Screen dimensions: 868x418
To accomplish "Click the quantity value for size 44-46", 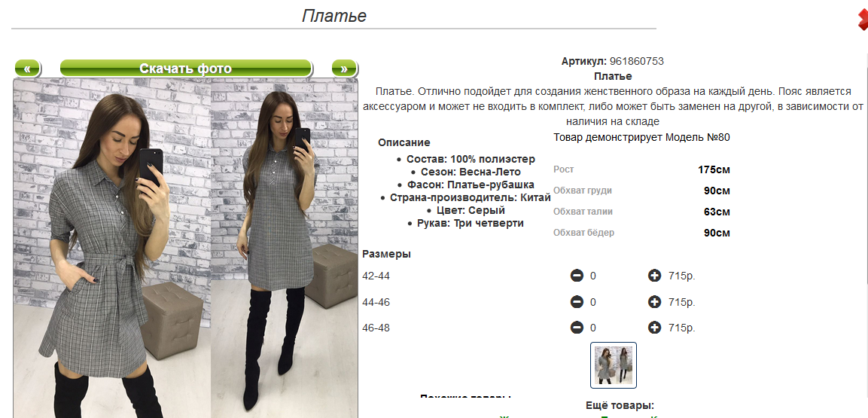I will (x=593, y=302).
